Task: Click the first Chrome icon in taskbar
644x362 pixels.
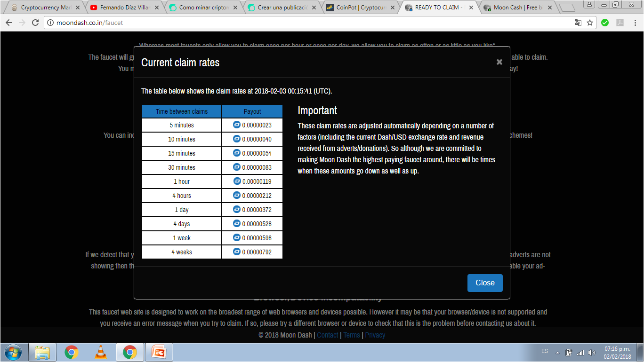Action: (x=72, y=352)
